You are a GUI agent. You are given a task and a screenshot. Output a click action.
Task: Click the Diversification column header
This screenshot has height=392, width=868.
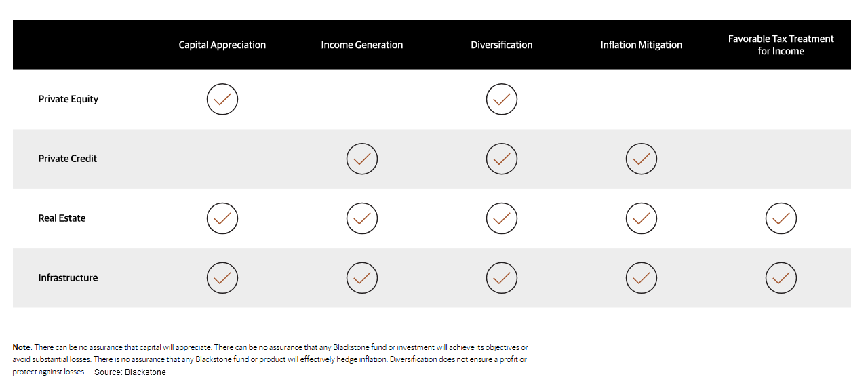pos(502,45)
